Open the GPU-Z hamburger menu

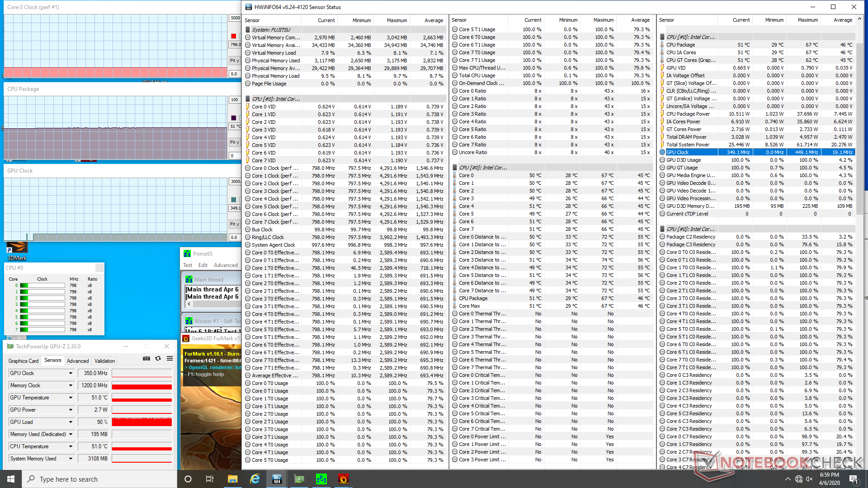(x=170, y=359)
